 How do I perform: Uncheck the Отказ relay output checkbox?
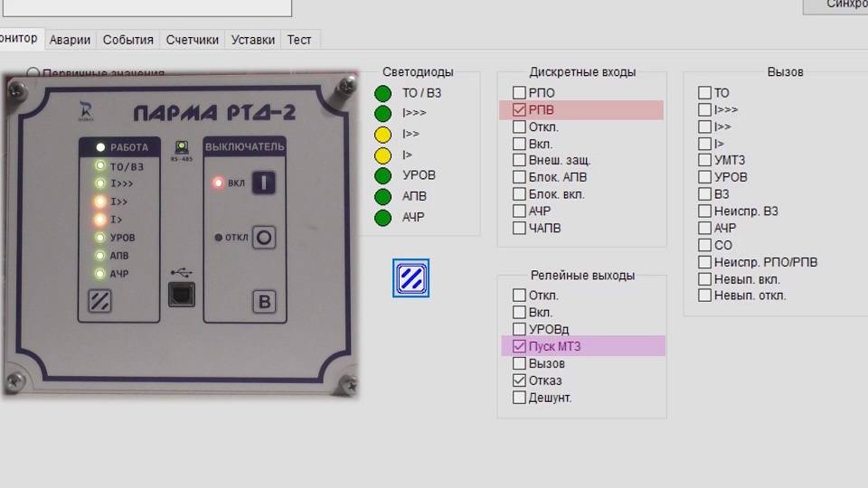click(519, 380)
